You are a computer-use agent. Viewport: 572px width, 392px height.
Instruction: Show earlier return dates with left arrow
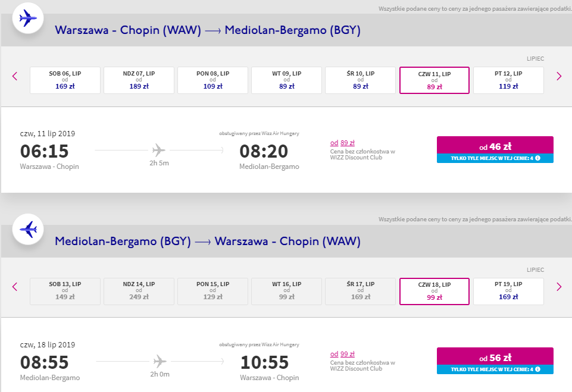15,287
